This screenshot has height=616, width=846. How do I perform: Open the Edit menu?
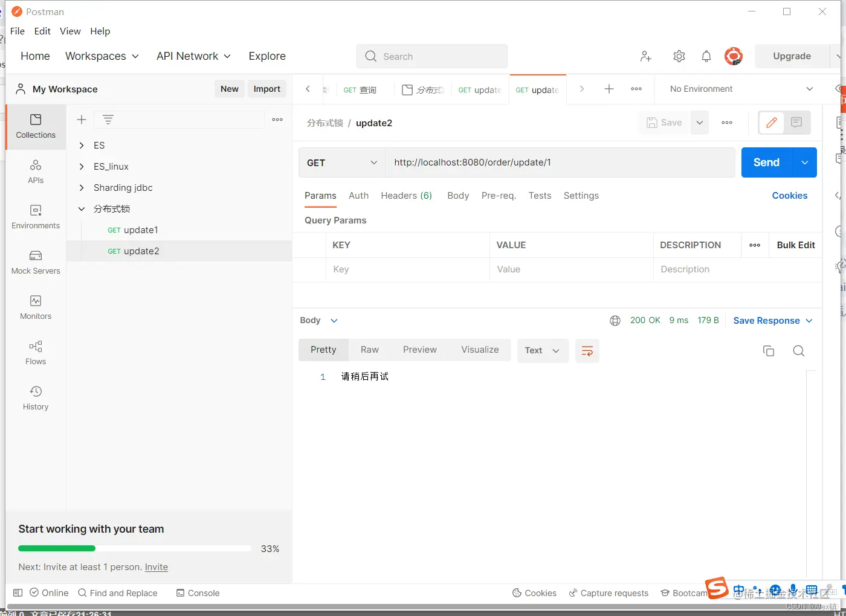click(x=42, y=31)
